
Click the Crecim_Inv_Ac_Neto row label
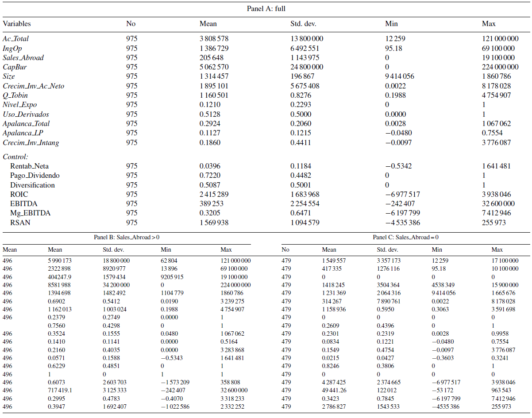pos(33,86)
